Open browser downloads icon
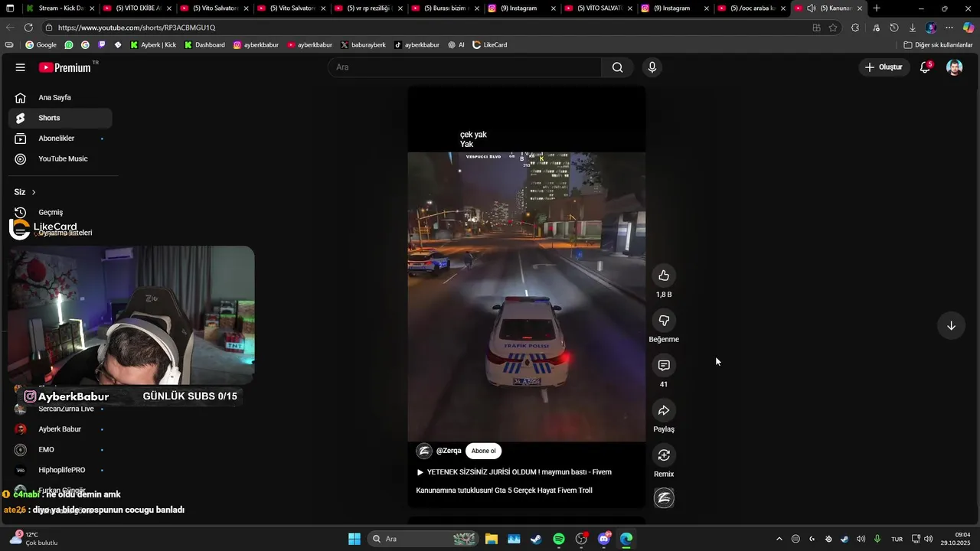Screen dimensions: 980x551 tap(913, 28)
